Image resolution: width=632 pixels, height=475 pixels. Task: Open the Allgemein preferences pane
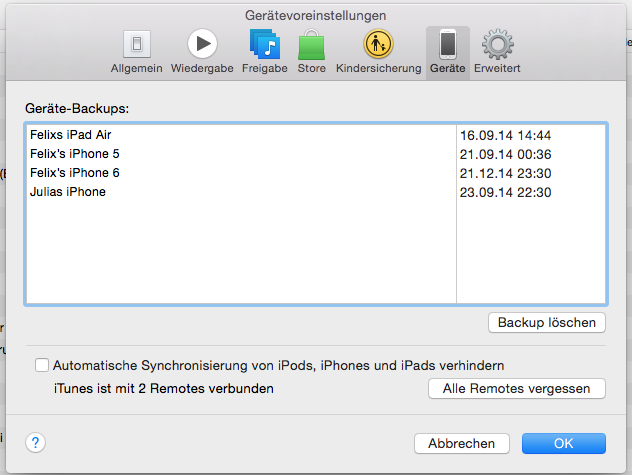[x=137, y=52]
